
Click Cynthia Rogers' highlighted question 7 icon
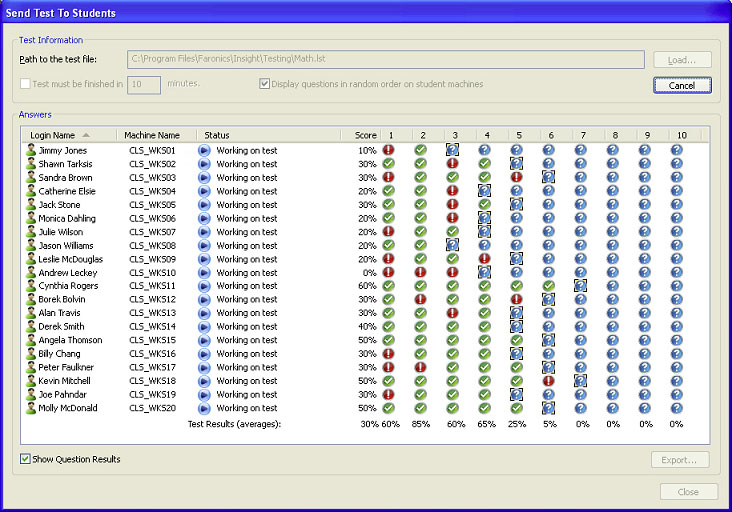pyautogui.click(x=580, y=285)
